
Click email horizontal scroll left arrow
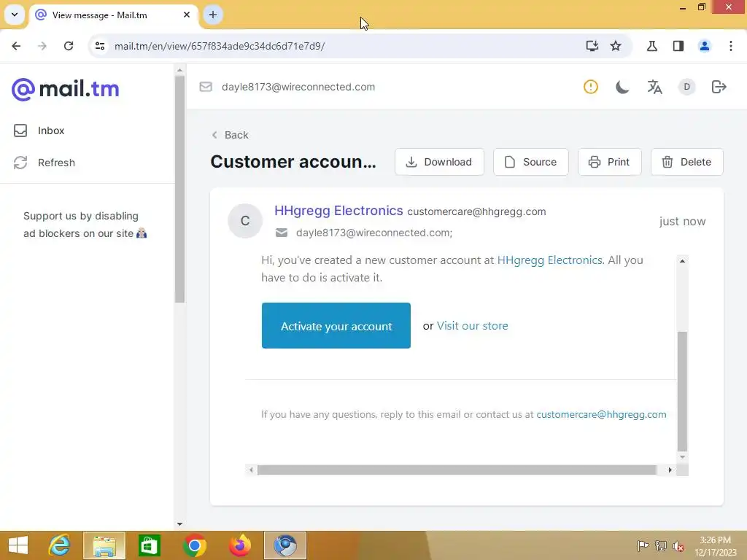tap(251, 470)
